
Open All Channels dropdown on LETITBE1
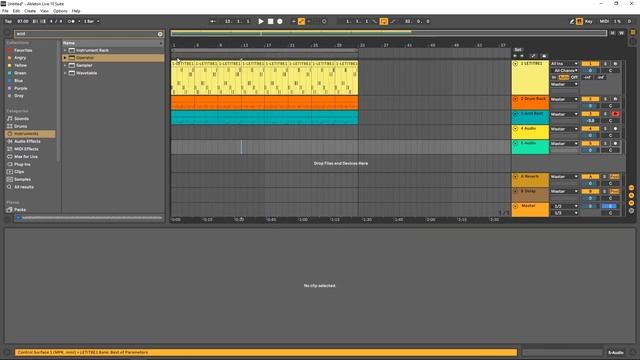pos(564,71)
